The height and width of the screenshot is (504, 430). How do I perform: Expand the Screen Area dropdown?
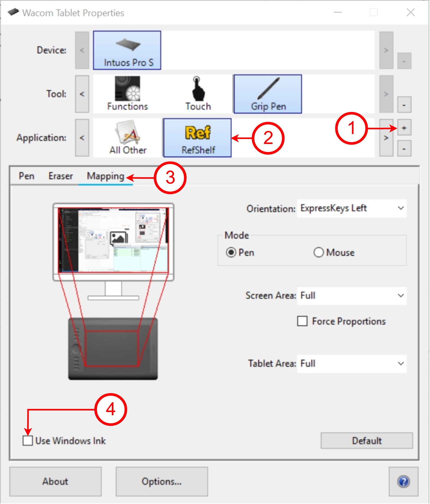tap(352, 296)
